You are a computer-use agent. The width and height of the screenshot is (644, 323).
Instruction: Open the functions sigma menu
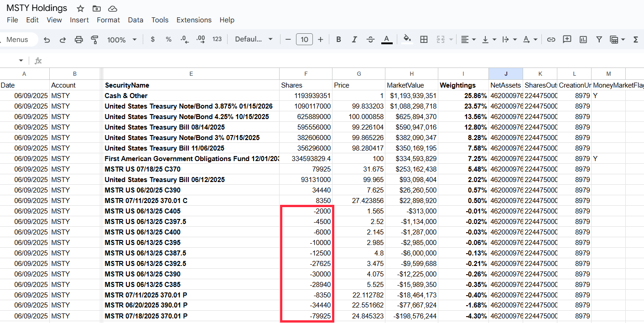pyautogui.click(x=636, y=40)
